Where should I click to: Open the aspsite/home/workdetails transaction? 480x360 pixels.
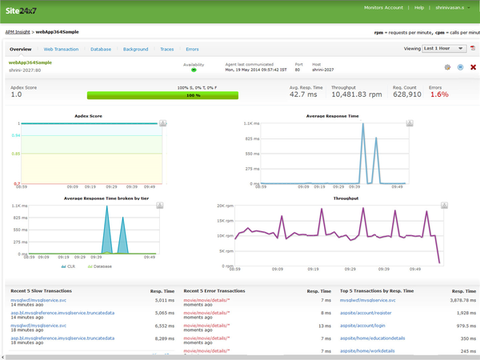(x=367, y=351)
